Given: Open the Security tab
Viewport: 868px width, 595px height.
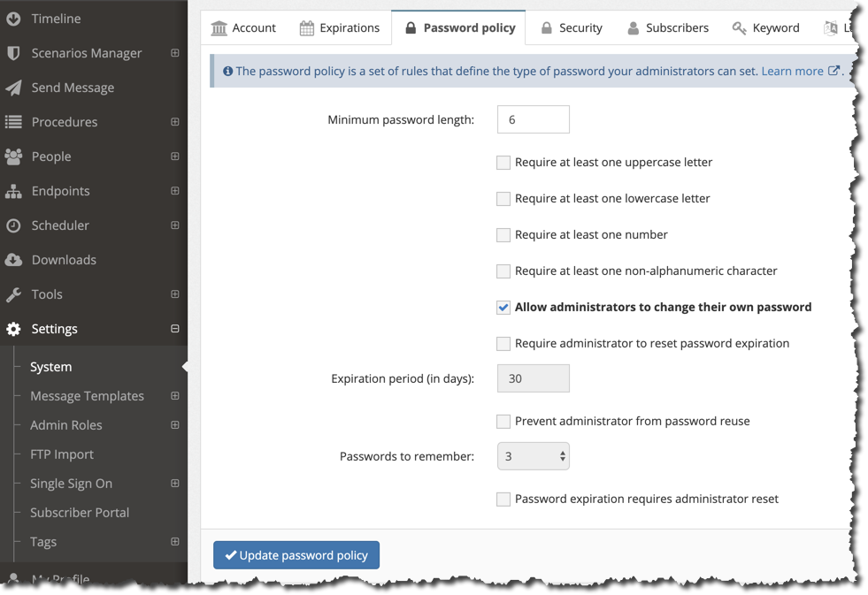Looking at the screenshot, I should 572,27.
